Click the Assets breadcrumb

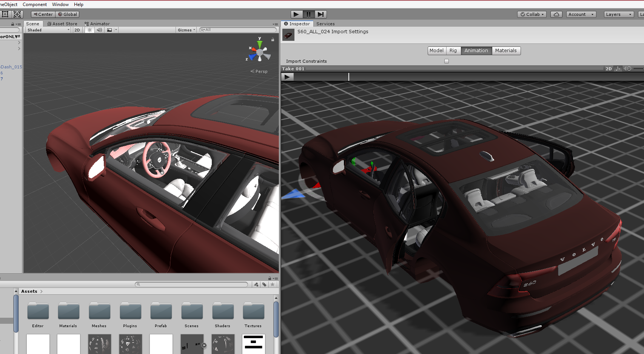29,291
